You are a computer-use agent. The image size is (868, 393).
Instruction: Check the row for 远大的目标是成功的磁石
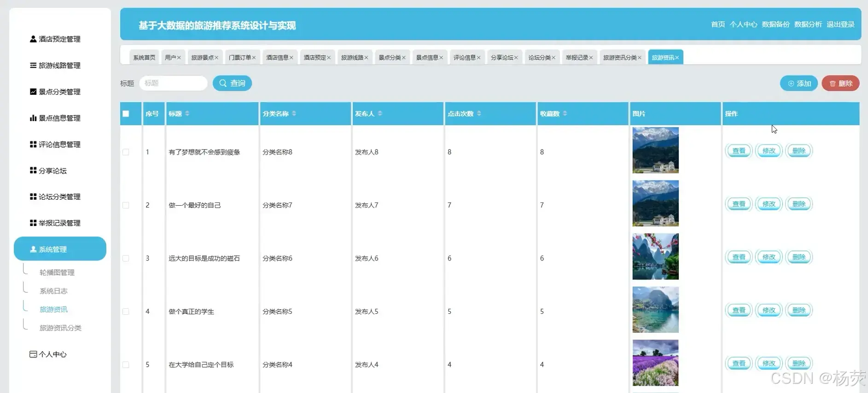pyautogui.click(x=126, y=258)
